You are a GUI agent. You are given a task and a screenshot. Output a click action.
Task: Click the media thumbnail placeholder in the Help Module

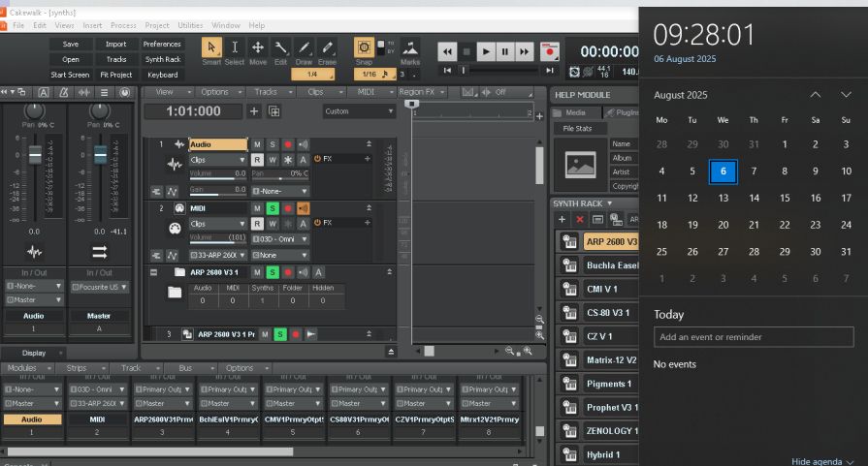click(580, 165)
